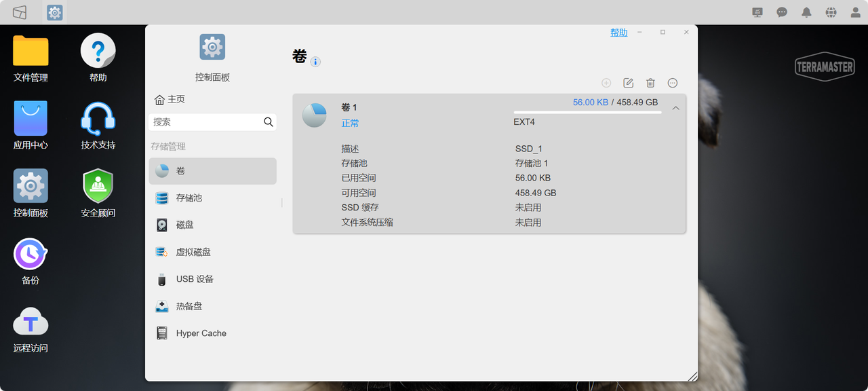Open the more options ellipsis icon
Viewport: 868px width, 391px height.
pyautogui.click(x=673, y=83)
